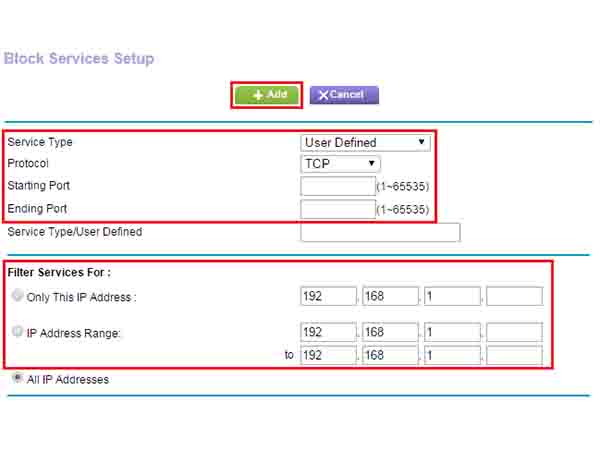Click empty last octet of IP range start

pyautogui.click(x=514, y=332)
